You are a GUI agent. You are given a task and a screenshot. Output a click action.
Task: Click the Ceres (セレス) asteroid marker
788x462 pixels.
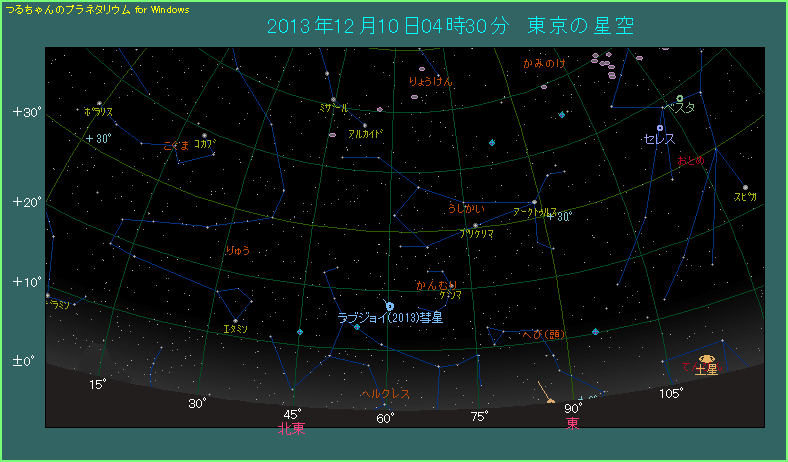[660, 127]
